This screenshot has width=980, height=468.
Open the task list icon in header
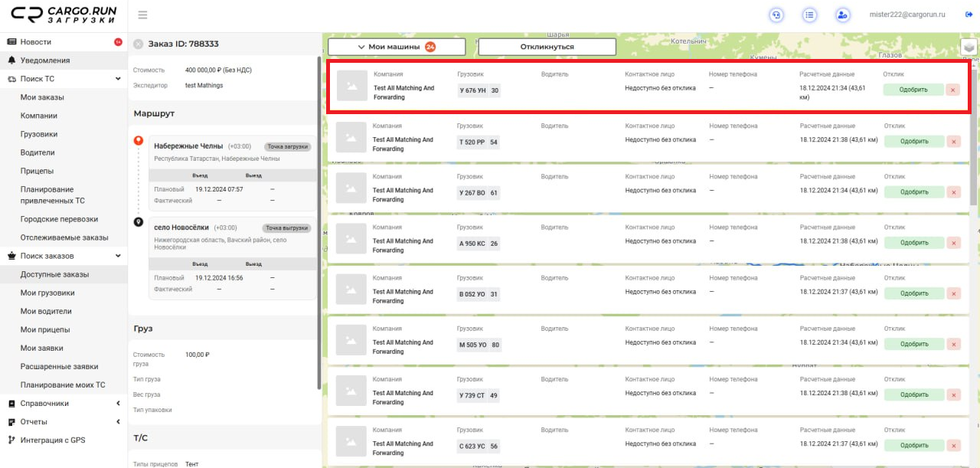tap(809, 15)
